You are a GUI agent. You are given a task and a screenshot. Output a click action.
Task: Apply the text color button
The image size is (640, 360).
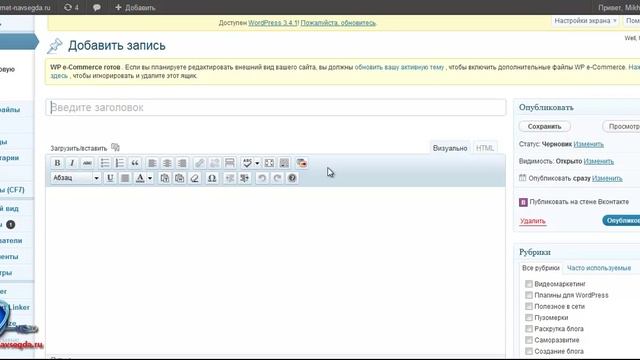(140, 178)
